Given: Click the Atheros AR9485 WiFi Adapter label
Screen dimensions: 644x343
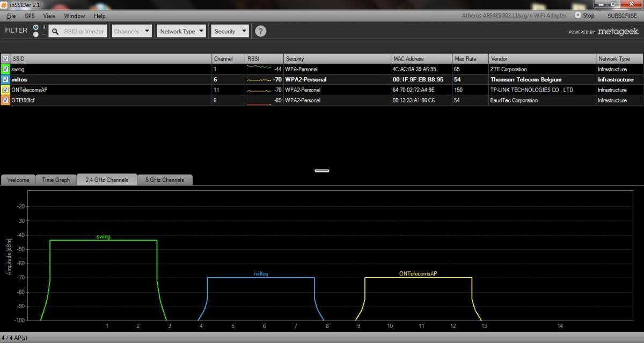Looking at the screenshot, I should point(514,16).
